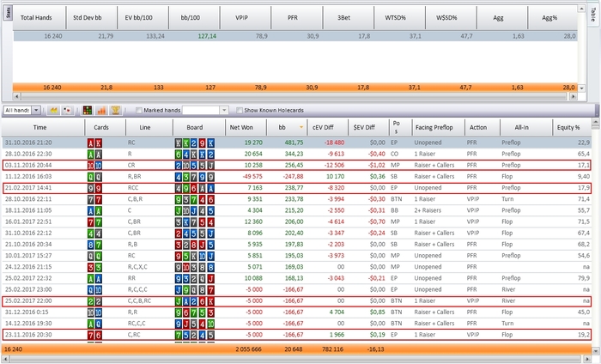
Task: Click stats horizontal scrollbar right arrow
Action: 574,96
